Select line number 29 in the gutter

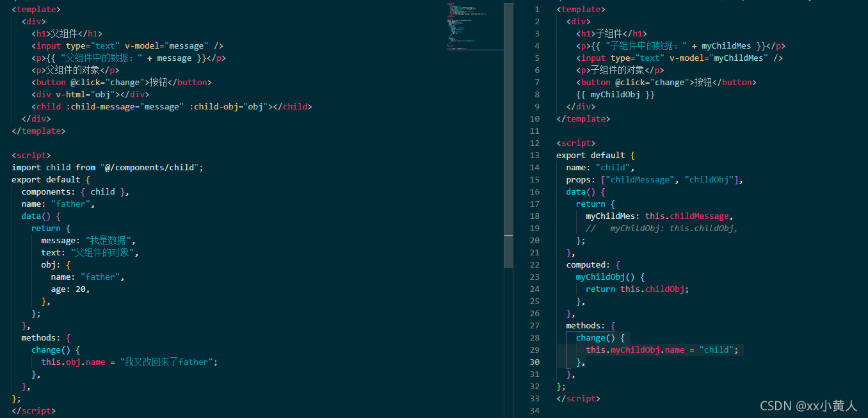click(534, 350)
